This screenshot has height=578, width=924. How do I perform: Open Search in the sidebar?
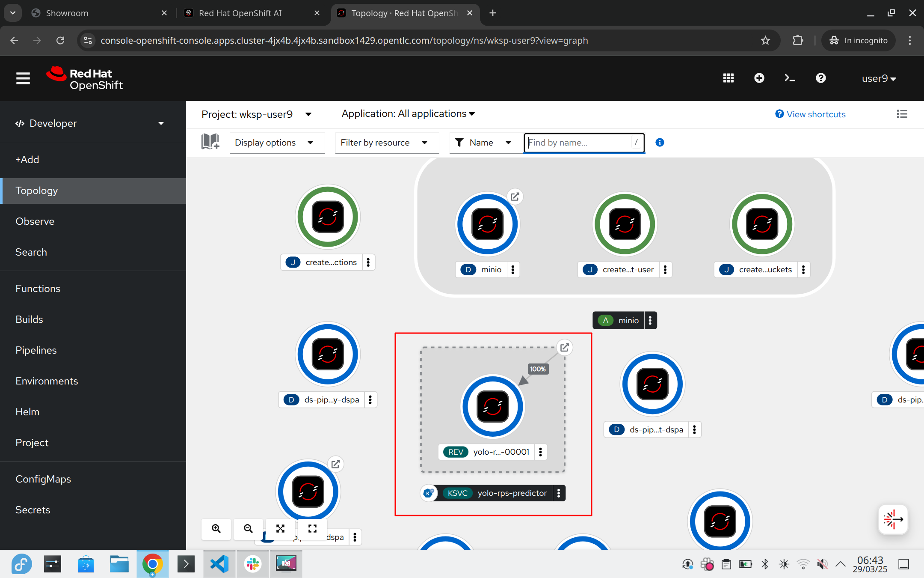pyautogui.click(x=93, y=252)
